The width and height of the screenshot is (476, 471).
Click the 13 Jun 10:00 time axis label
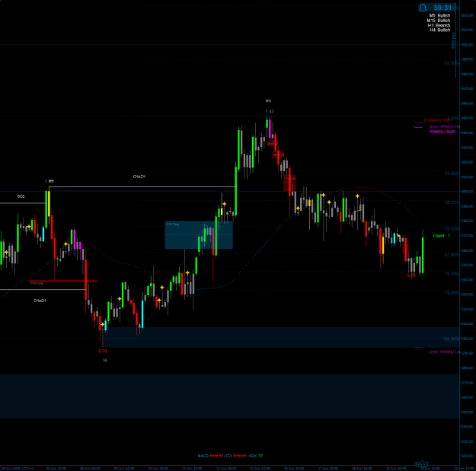click(260, 468)
